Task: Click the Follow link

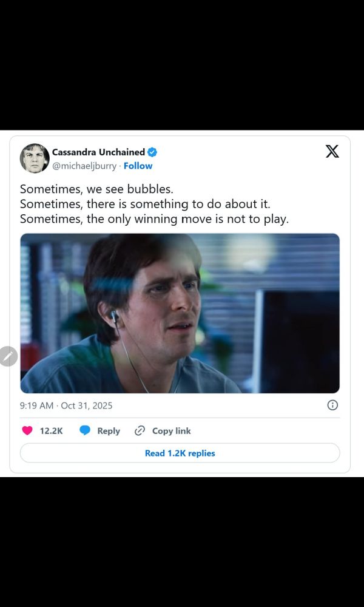Action: click(138, 166)
